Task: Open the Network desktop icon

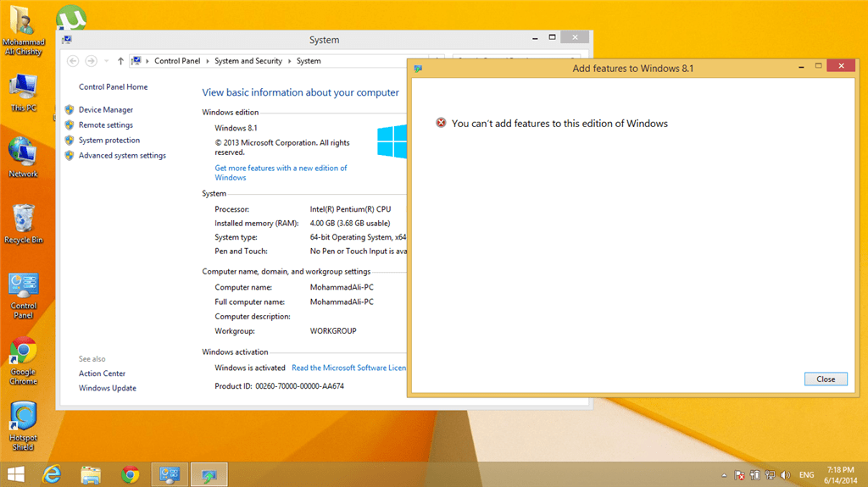Action: coord(23,158)
